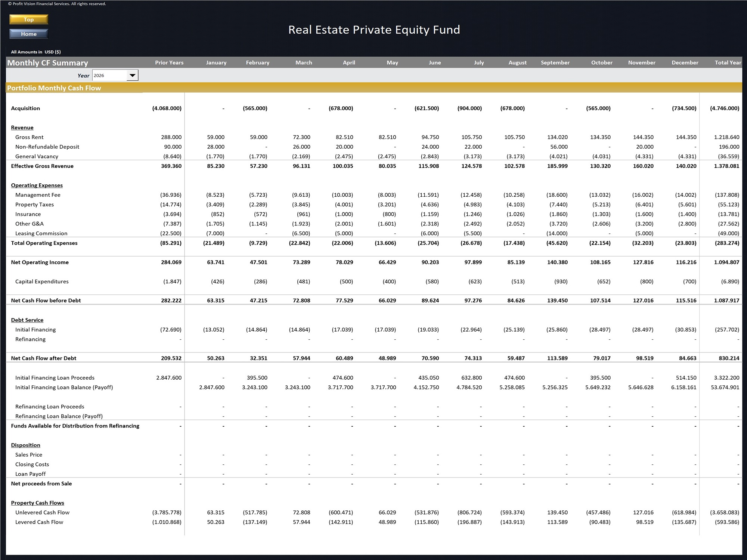
Task: Select the Levered Cash Flow row label
Action: click(39, 522)
